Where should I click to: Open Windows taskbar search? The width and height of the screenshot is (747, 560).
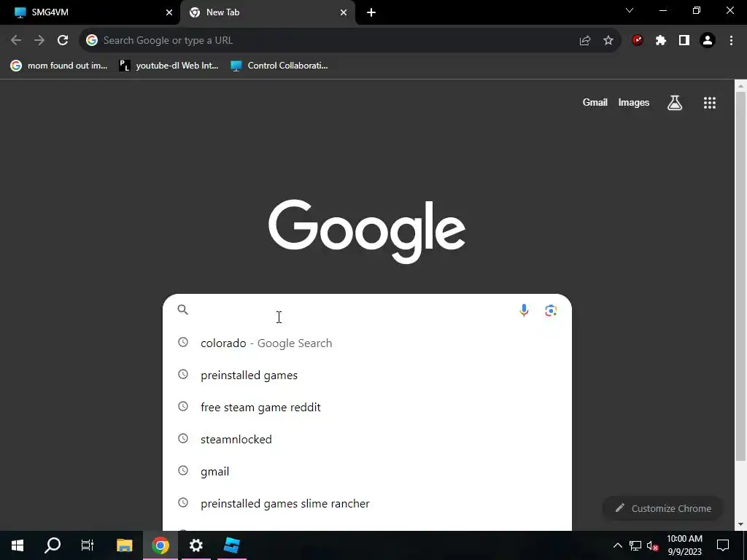[53, 545]
